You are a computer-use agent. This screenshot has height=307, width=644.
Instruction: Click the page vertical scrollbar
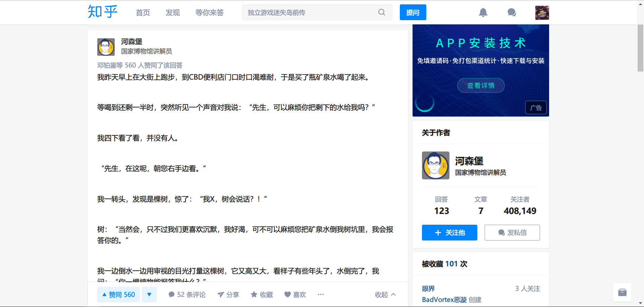tap(640, 48)
